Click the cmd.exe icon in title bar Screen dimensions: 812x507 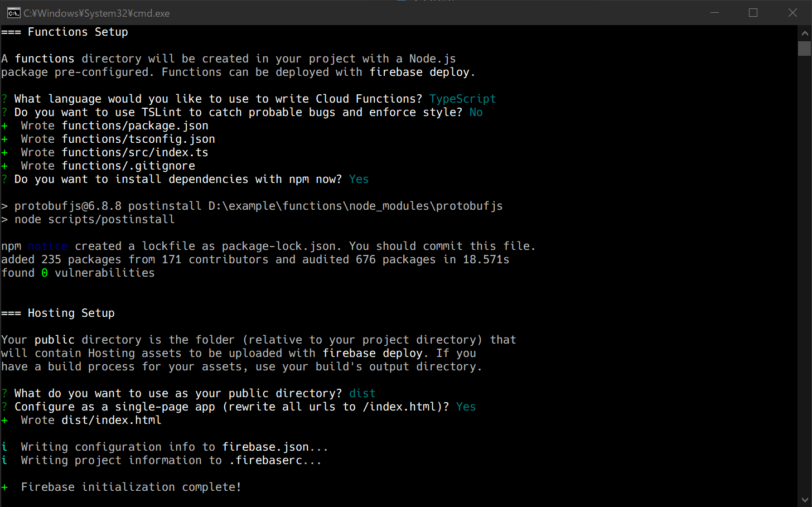(x=13, y=13)
